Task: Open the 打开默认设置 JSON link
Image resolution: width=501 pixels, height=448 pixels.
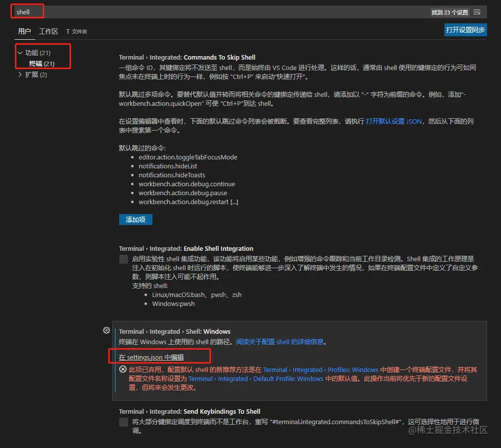Action: pyautogui.click(x=394, y=121)
